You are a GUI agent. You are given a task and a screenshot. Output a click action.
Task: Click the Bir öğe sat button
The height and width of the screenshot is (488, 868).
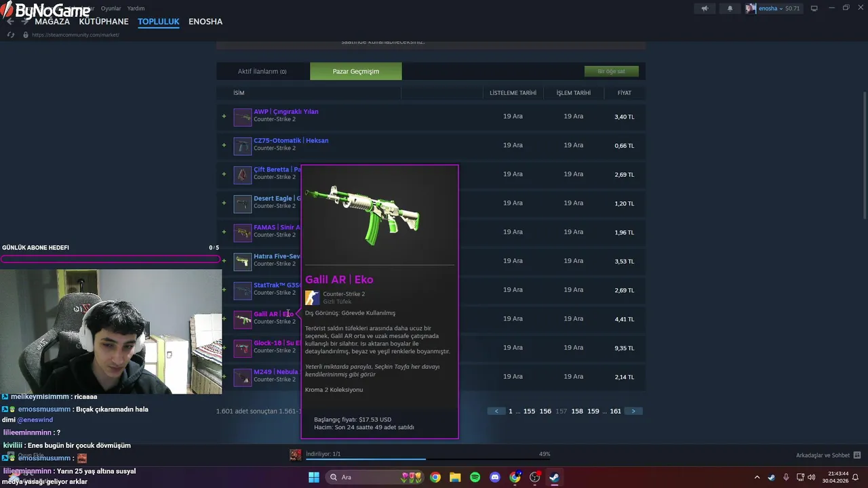[611, 71]
